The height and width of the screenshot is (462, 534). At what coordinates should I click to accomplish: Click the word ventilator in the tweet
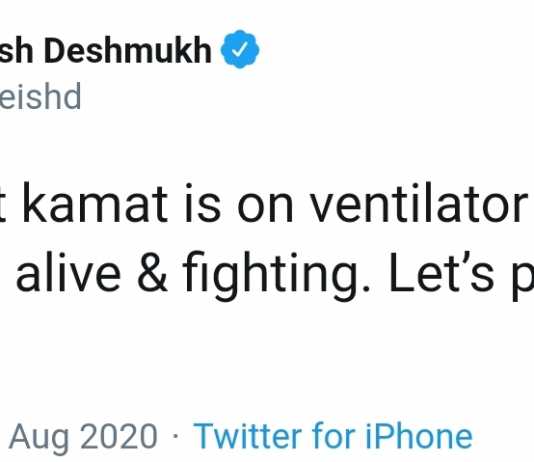418,203
